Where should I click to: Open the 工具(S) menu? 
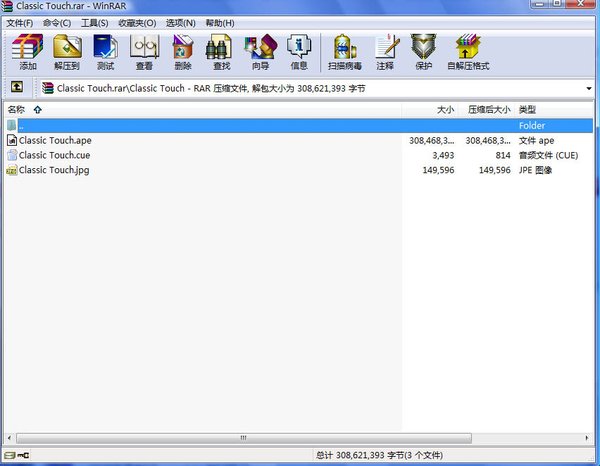[x=95, y=23]
